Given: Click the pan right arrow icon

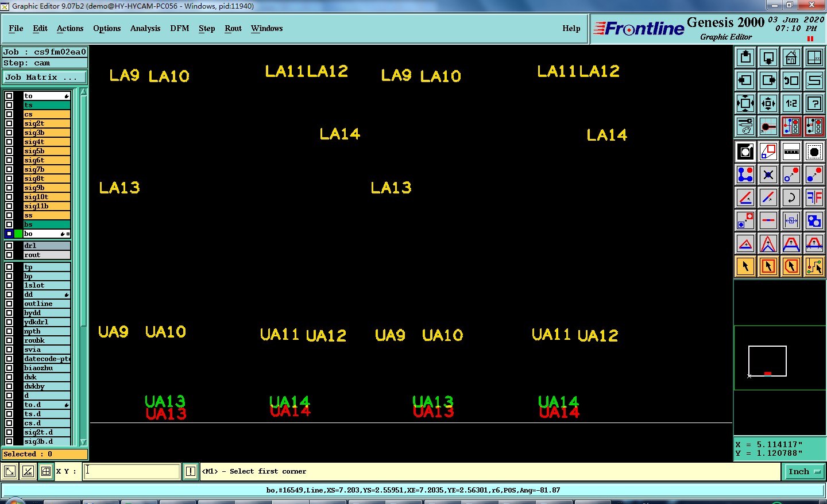Looking at the screenshot, I should [x=768, y=80].
